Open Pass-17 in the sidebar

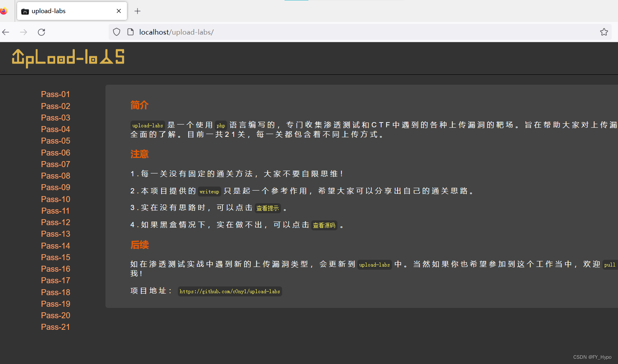55,280
